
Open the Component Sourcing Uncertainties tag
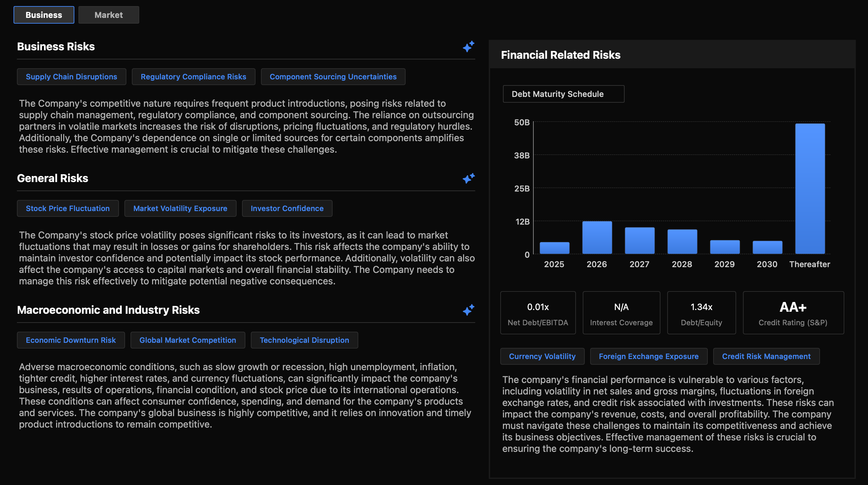coord(333,77)
